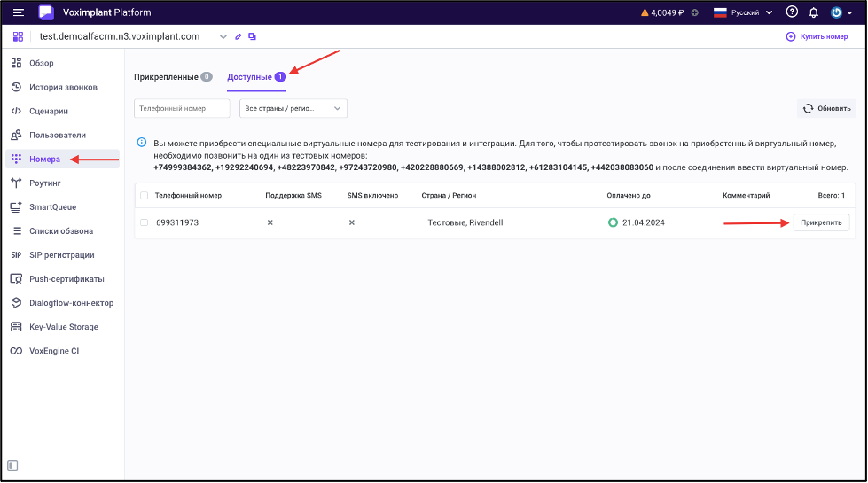Click Тестовые, Rivendell region cell

[x=465, y=222]
